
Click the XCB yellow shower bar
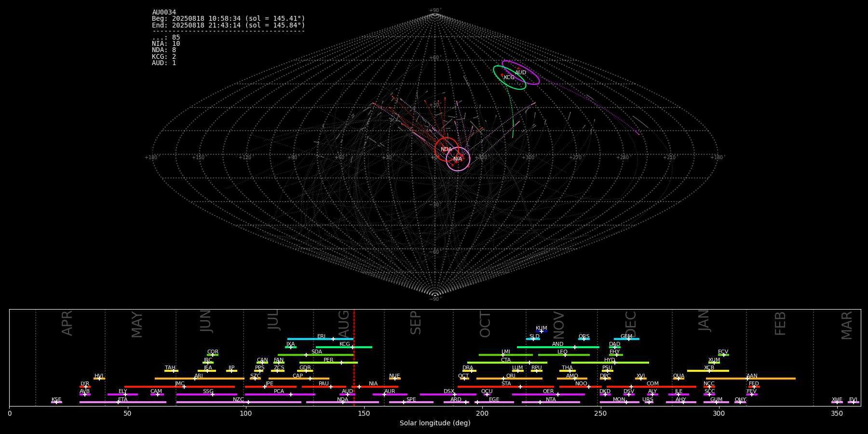708,371
